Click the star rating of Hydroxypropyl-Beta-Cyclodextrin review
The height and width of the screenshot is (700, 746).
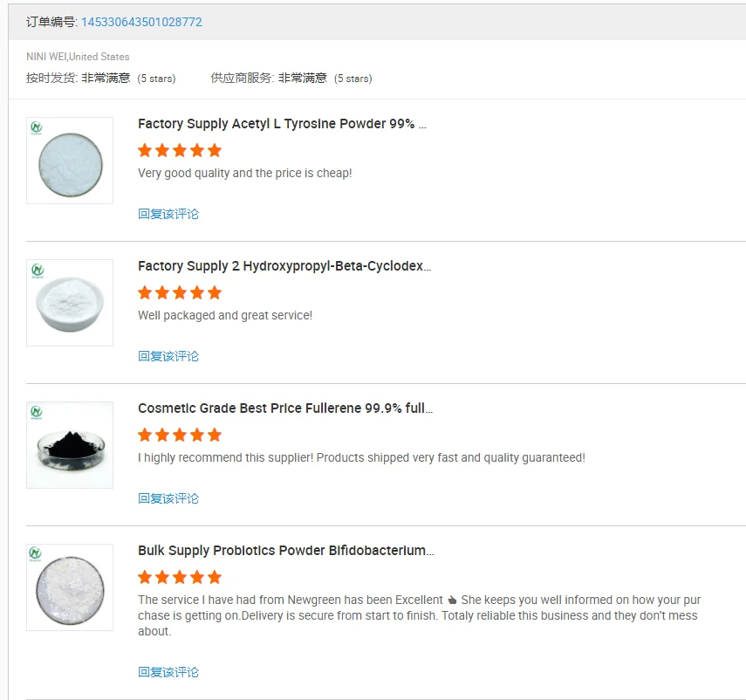[x=180, y=292]
